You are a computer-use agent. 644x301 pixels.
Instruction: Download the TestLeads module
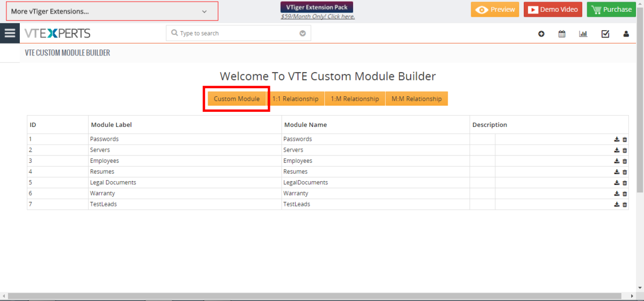tap(617, 204)
